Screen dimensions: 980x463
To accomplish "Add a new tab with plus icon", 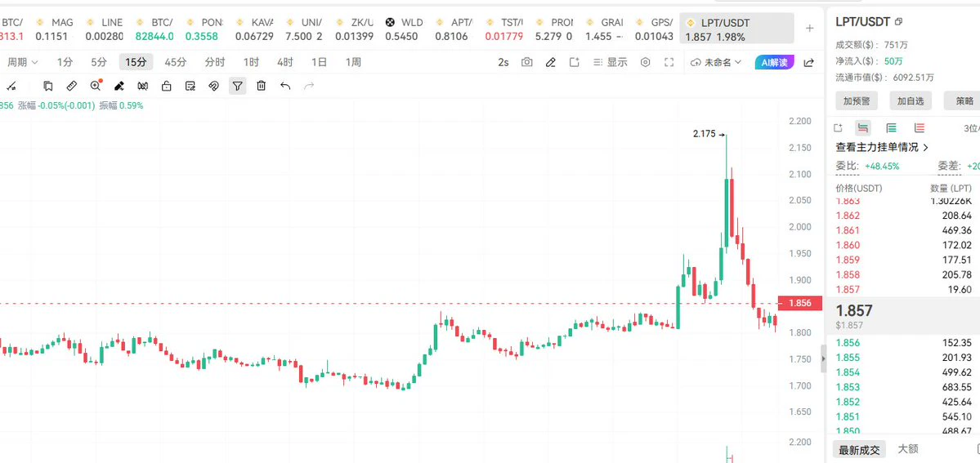I will point(810,28).
